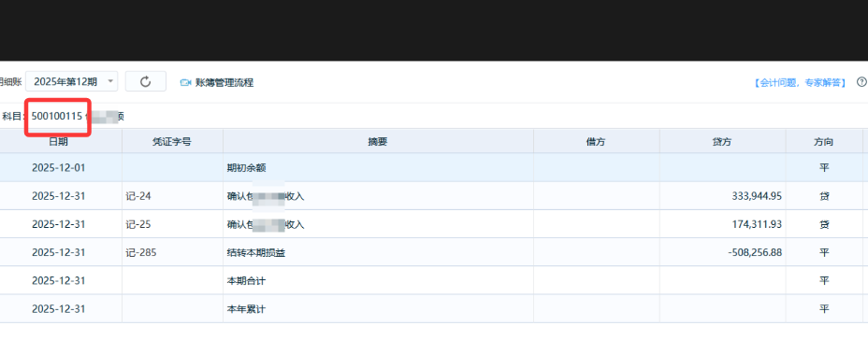Click the date in the 记-24 row
The image size is (868, 340).
click(x=59, y=196)
